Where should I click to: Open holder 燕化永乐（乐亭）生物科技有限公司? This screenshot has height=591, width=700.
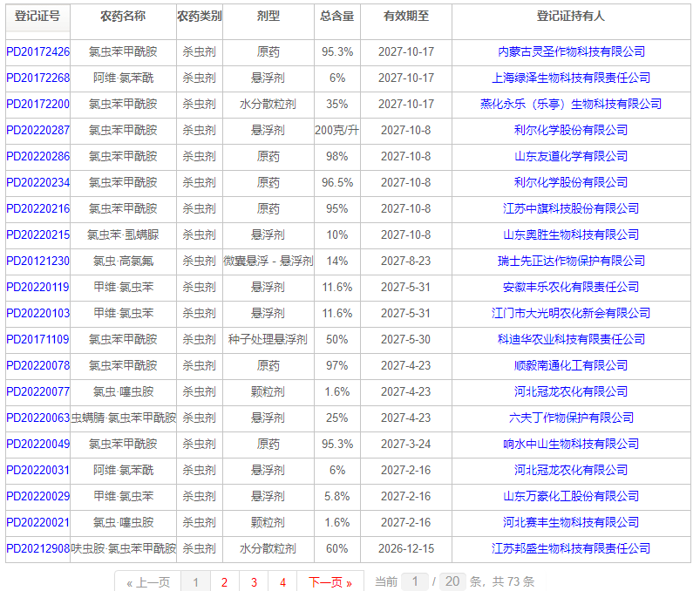pos(571,104)
